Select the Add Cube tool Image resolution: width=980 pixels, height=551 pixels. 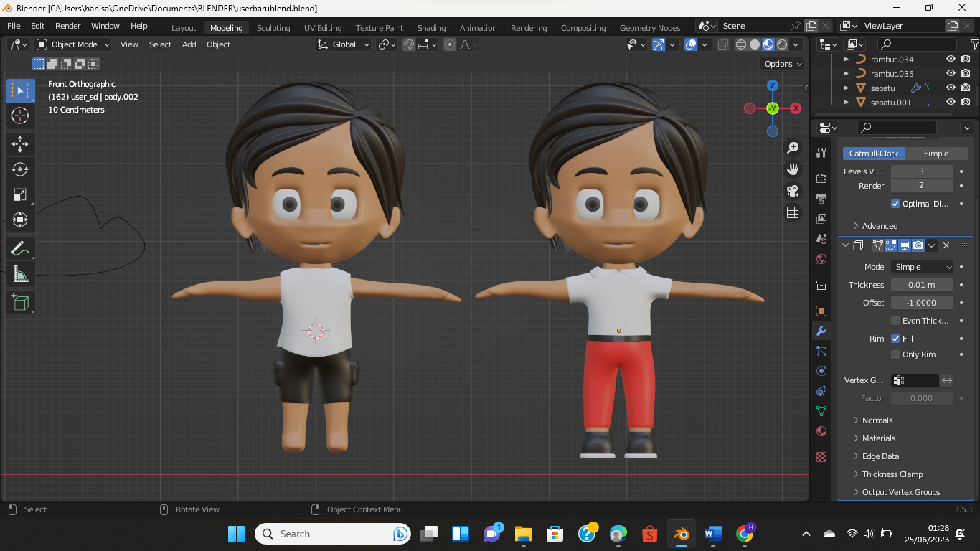(20, 302)
